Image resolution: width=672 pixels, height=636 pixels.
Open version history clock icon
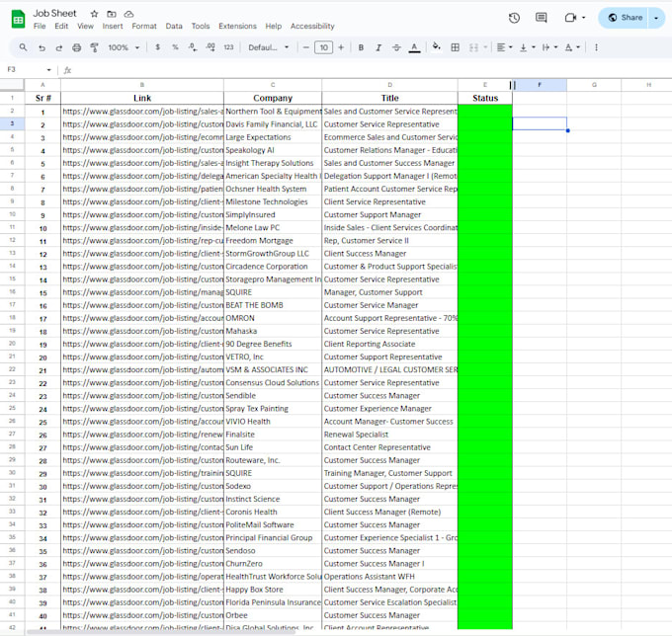514,18
